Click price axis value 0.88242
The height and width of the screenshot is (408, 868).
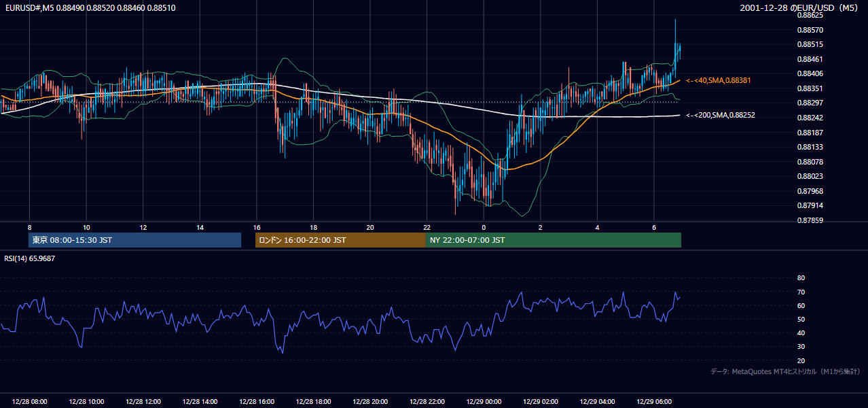pyautogui.click(x=810, y=118)
